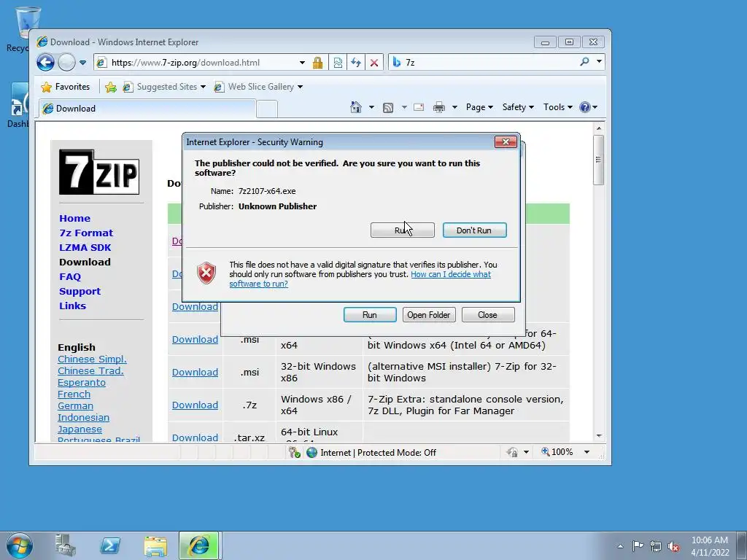Viewport: 747px width, 560px height.
Task: Expand the Print options dropdown arrow
Action: point(454,107)
